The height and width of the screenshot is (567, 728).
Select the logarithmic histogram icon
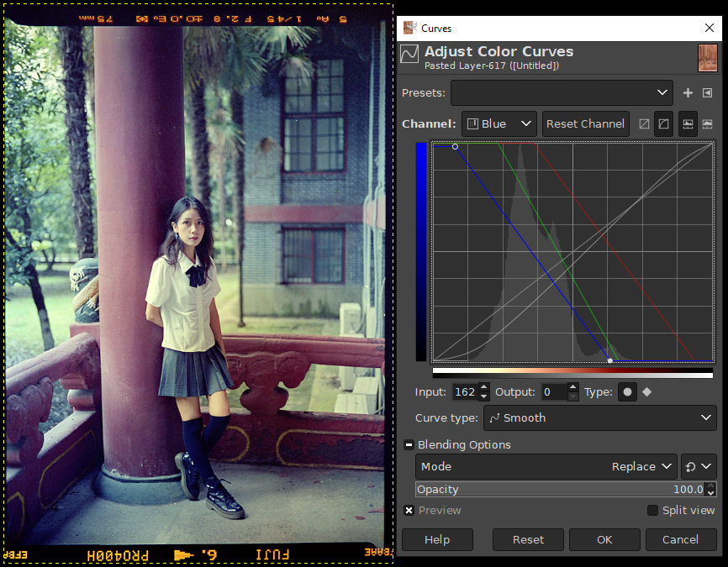click(707, 123)
